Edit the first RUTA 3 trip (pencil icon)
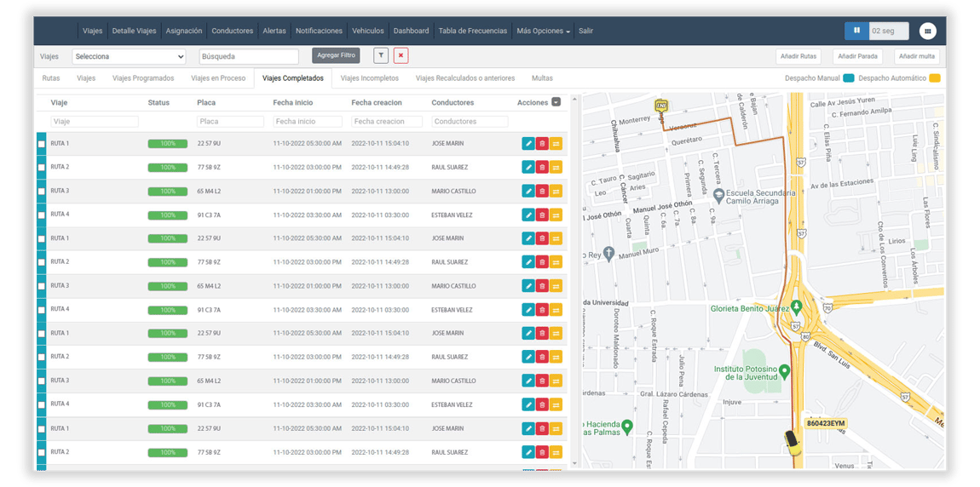980x487 pixels. point(528,191)
